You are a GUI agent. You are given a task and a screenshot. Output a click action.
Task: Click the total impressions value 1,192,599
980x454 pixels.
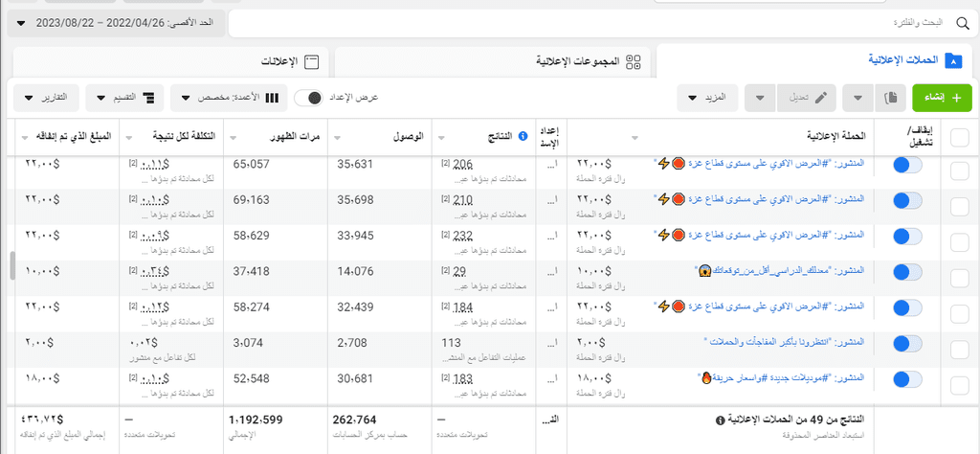[256, 420]
